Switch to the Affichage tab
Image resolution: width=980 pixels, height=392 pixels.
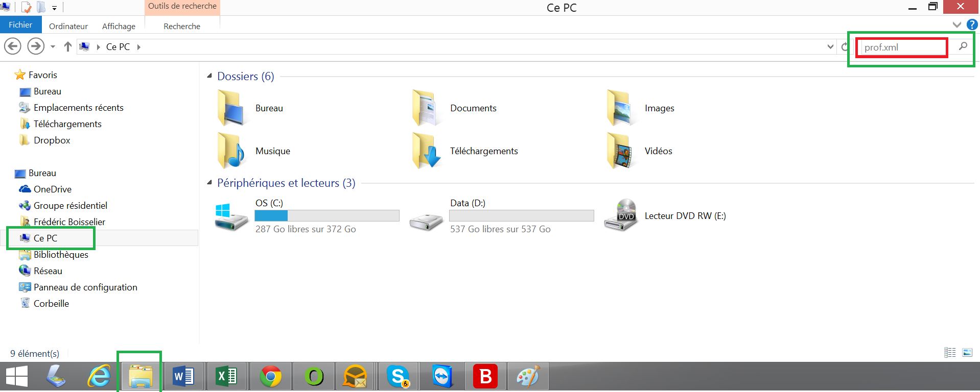click(x=119, y=26)
